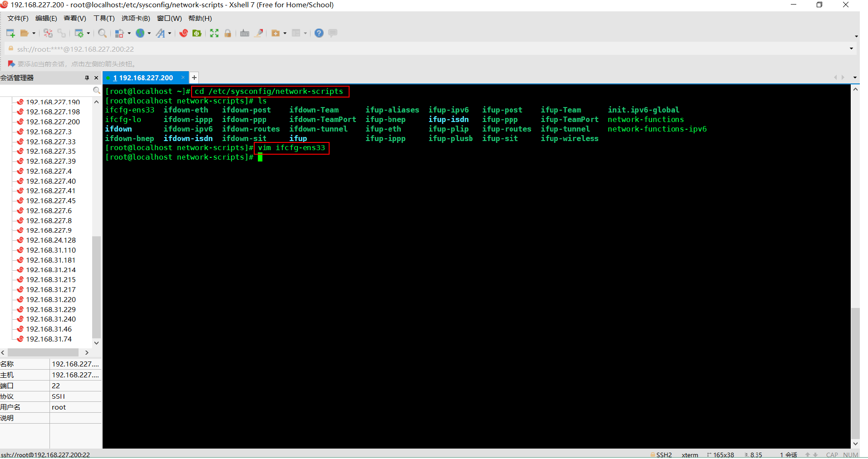Click the lock screen padlock icon

pyautogui.click(x=228, y=33)
